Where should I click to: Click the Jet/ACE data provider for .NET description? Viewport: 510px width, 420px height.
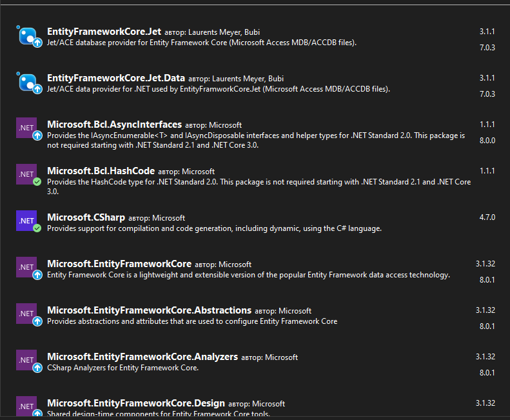coord(219,89)
